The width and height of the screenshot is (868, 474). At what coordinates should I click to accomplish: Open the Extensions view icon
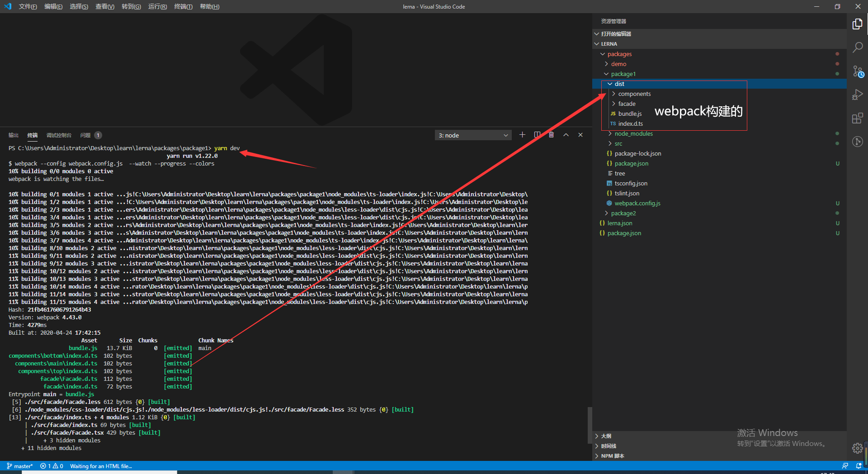coord(857,118)
